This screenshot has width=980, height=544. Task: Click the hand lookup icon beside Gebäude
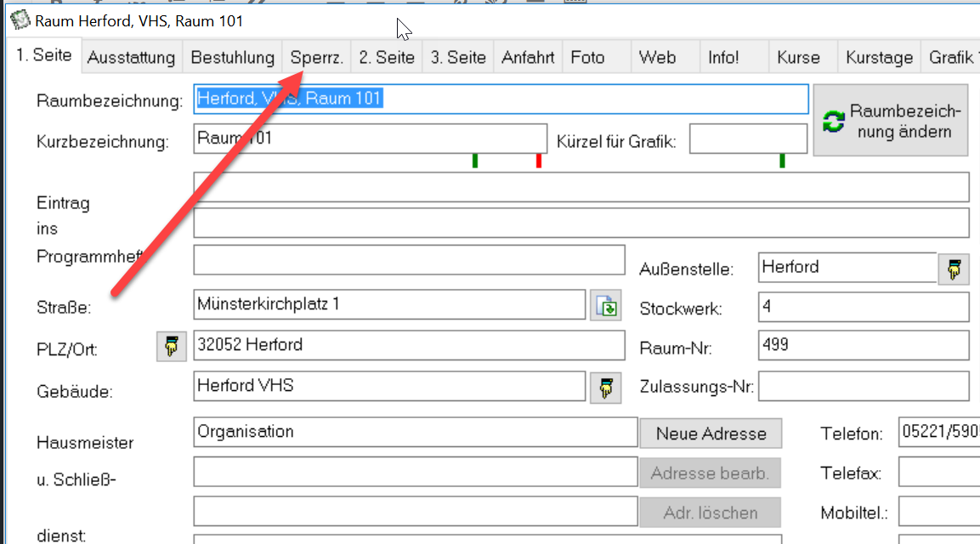coord(605,388)
